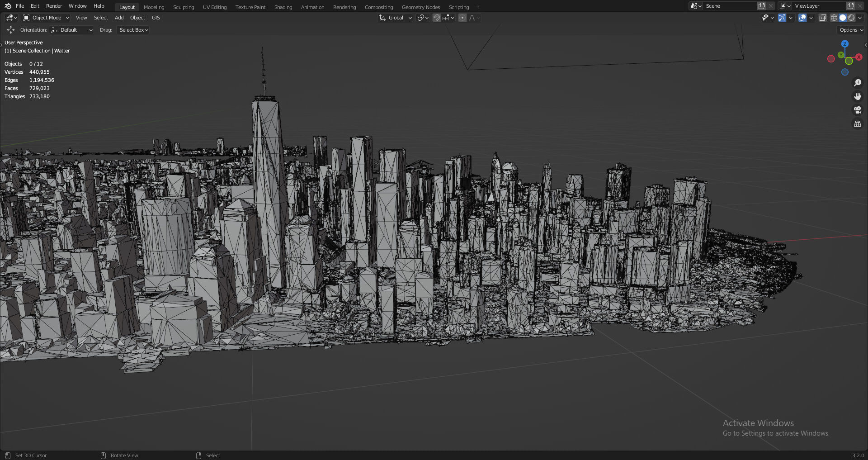Screen dimensions: 868x460
Task: Open the gizmo settings dropdown arrow
Action: click(790, 18)
